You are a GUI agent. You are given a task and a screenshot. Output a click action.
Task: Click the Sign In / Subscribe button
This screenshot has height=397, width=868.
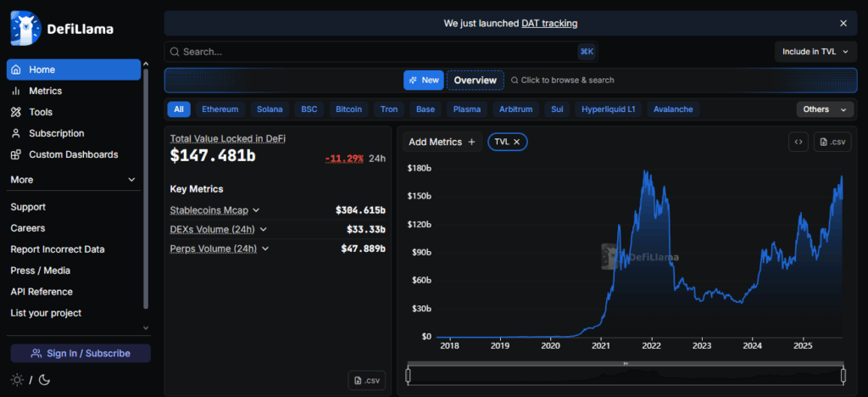tap(81, 353)
